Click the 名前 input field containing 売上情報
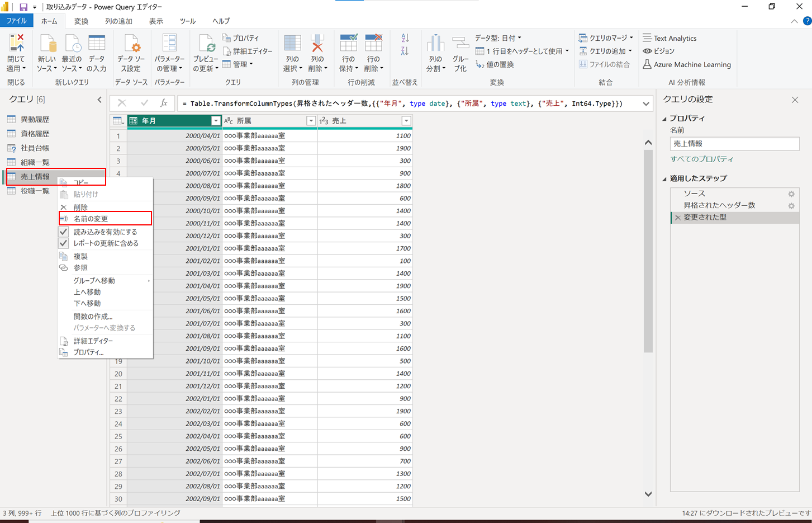 click(734, 144)
